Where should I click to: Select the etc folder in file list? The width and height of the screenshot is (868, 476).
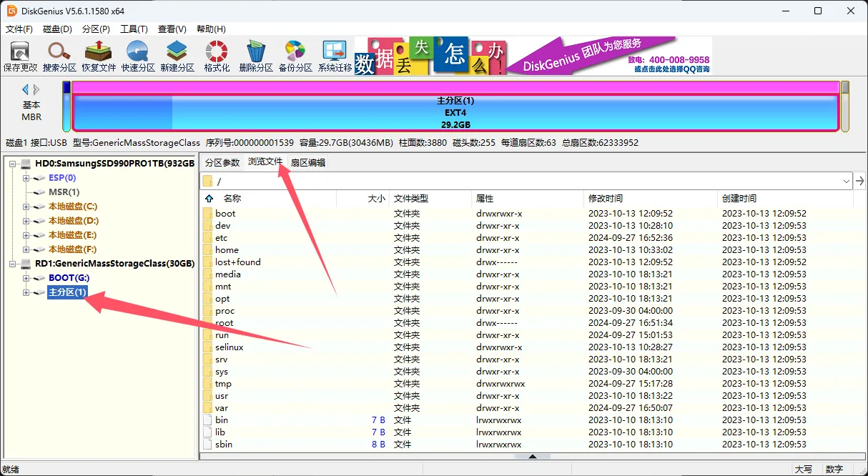point(222,238)
